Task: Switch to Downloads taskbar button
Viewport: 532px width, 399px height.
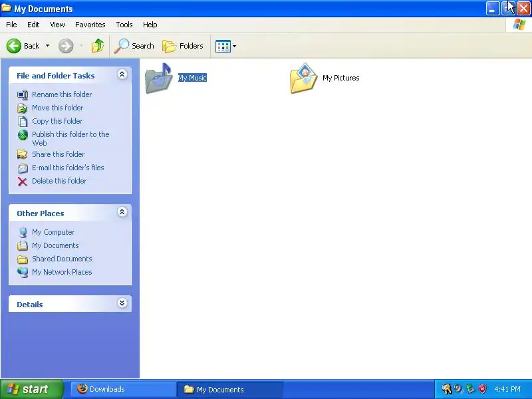Action: point(124,389)
